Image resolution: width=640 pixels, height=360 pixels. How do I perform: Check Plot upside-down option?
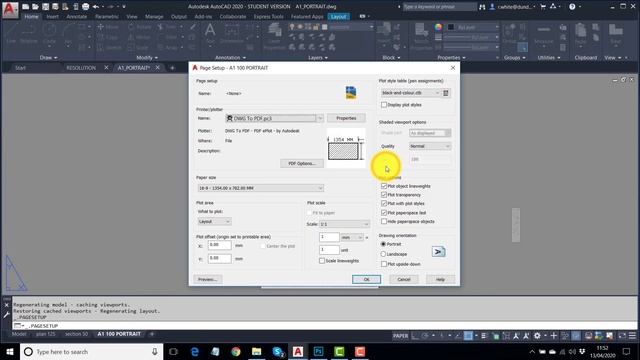coord(384,264)
